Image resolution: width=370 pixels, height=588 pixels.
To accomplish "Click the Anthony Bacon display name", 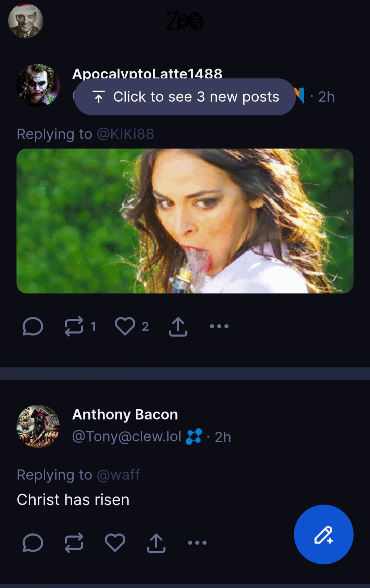I will [x=125, y=415].
